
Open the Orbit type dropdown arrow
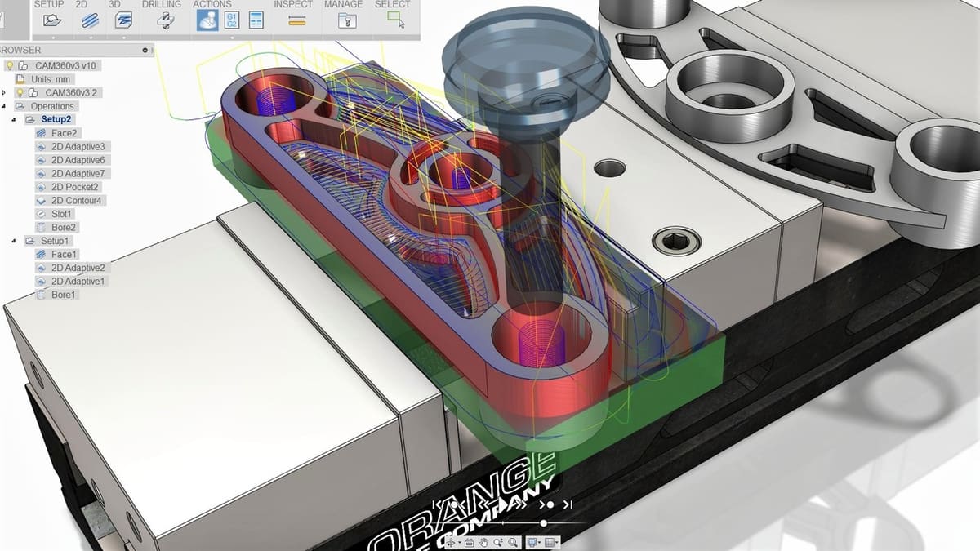(460, 543)
